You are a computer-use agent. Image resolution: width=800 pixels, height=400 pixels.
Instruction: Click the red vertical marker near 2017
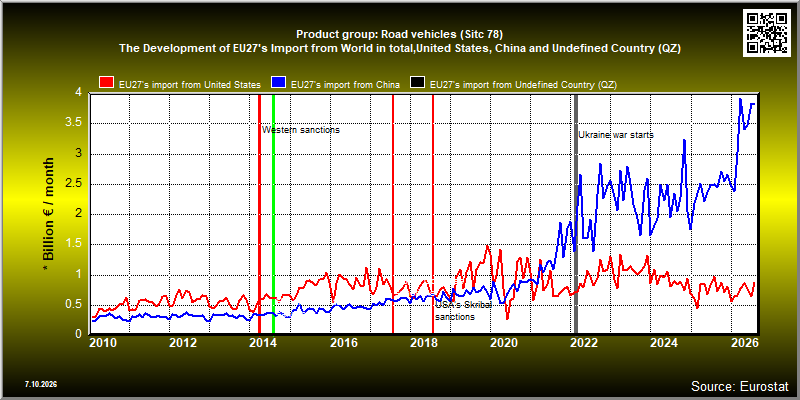tap(393, 214)
